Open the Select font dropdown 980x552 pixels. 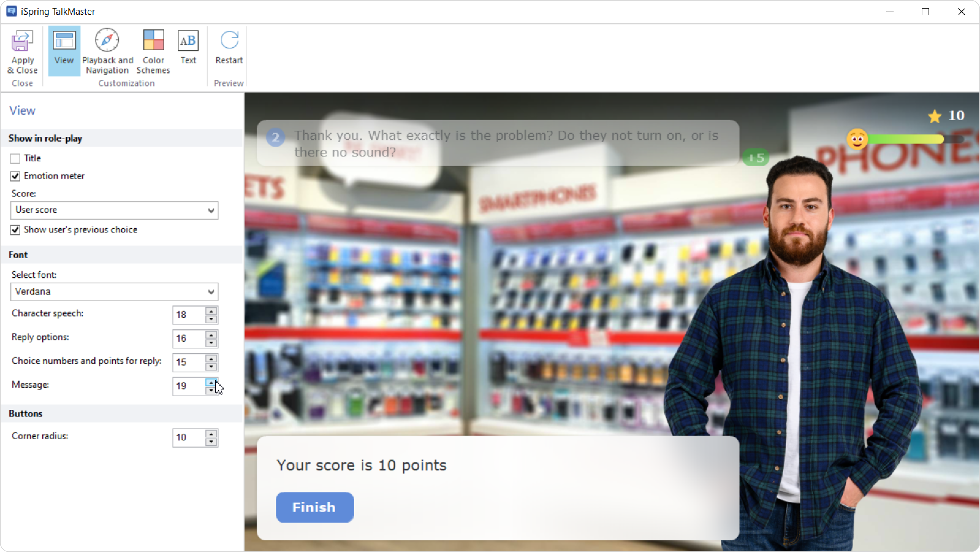(211, 292)
